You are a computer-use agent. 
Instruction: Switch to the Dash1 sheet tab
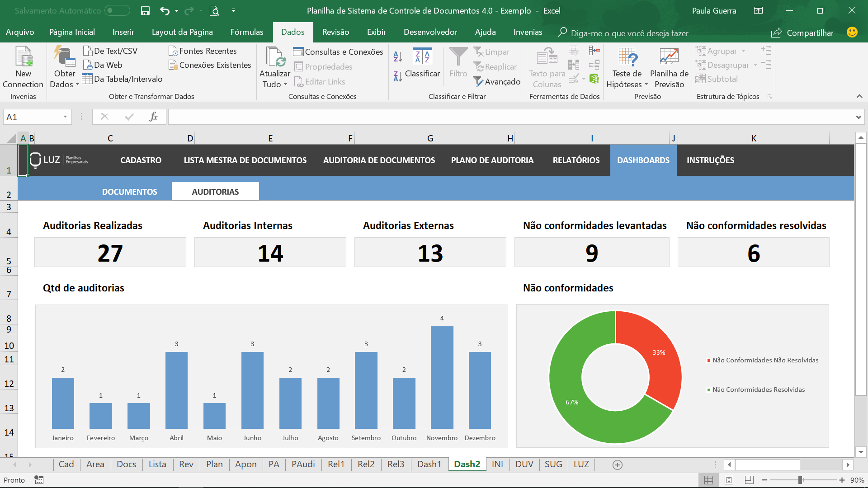tap(429, 465)
